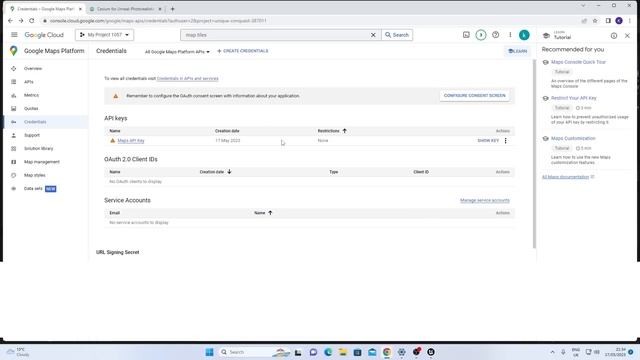
Task: Open the Chrome icon in the taskbar
Action: tap(387, 352)
